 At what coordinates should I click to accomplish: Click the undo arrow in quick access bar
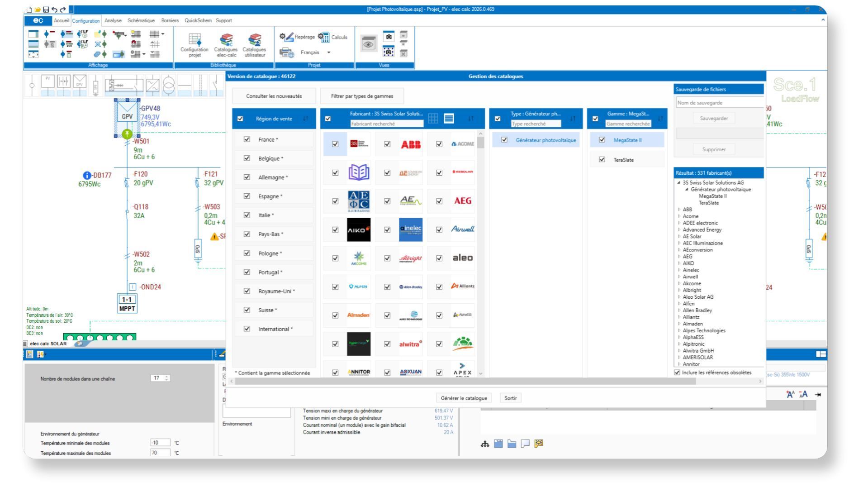(x=53, y=9)
